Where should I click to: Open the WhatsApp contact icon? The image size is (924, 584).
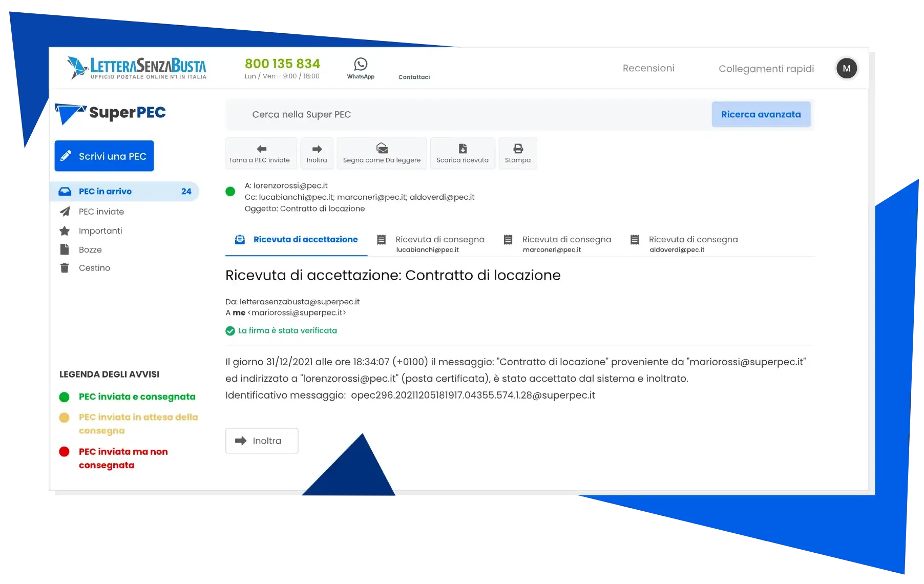pos(361,66)
